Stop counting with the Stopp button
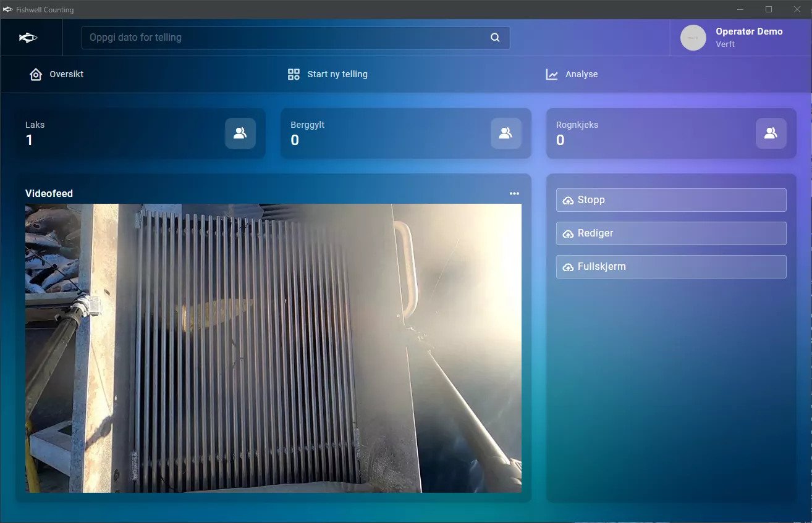Screen dimensions: 812x523 (671, 200)
